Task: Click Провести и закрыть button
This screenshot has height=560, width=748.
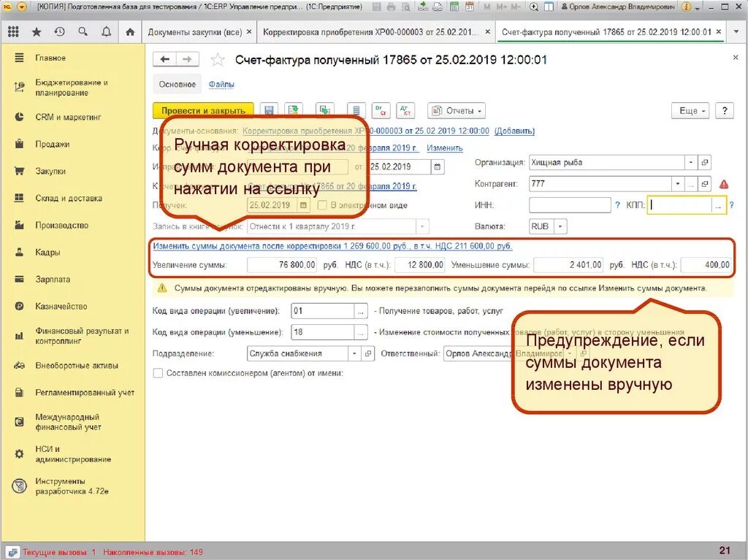Action: tap(203, 111)
